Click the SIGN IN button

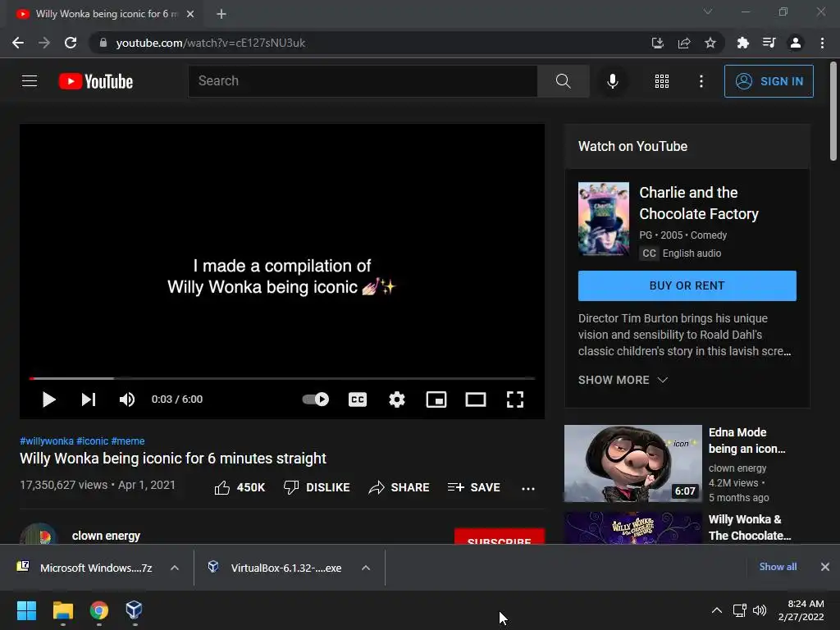tap(769, 81)
